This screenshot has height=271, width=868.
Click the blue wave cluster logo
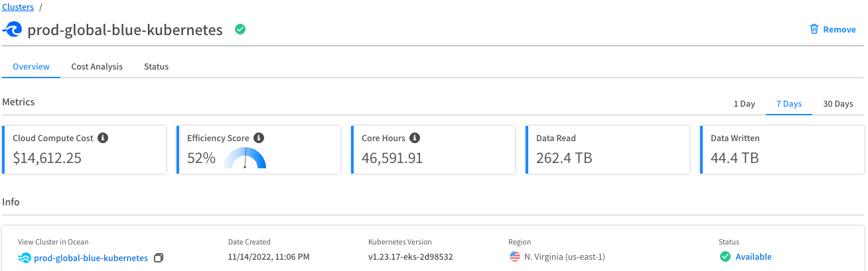(13, 30)
